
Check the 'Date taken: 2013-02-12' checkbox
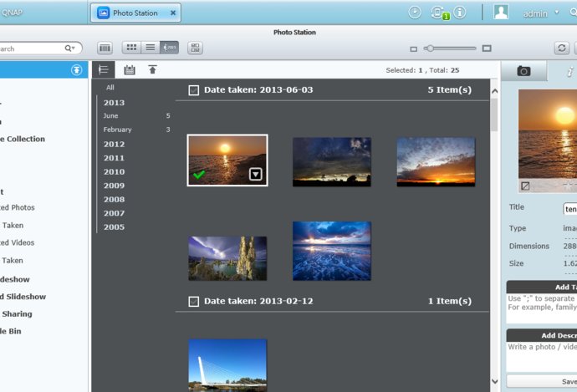(194, 301)
